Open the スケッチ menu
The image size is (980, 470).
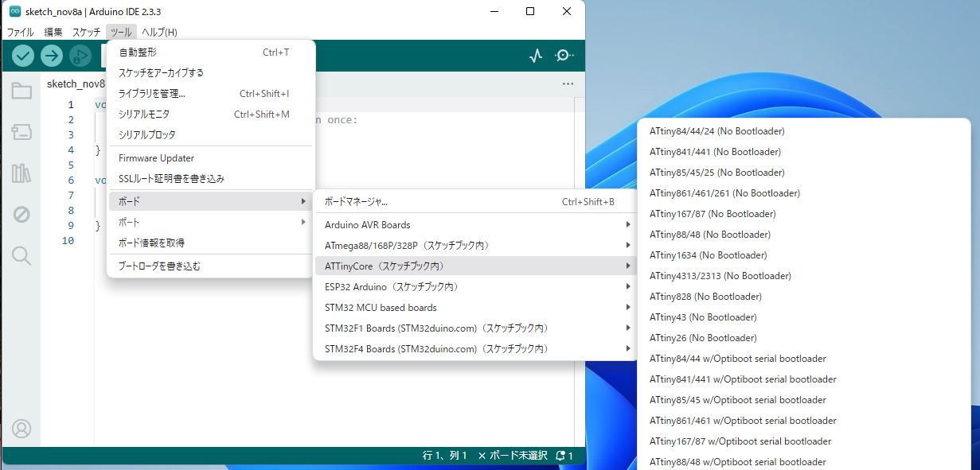click(x=86, y=33)
